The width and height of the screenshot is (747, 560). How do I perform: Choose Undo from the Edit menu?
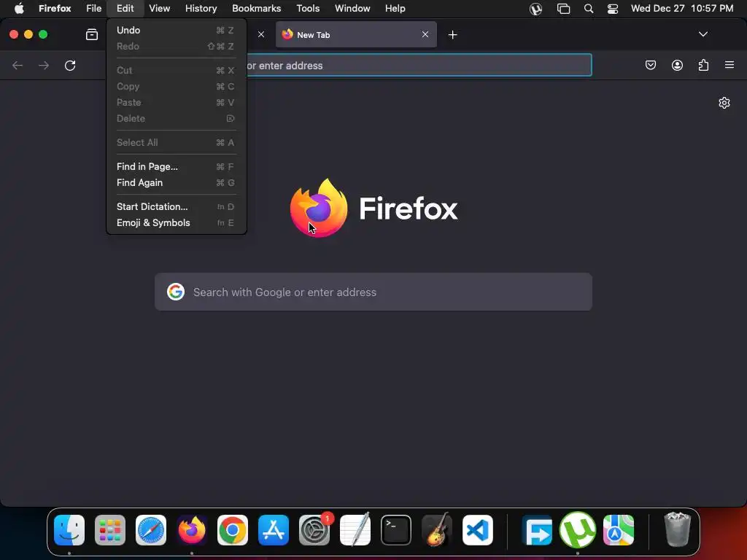click(177, 30)
